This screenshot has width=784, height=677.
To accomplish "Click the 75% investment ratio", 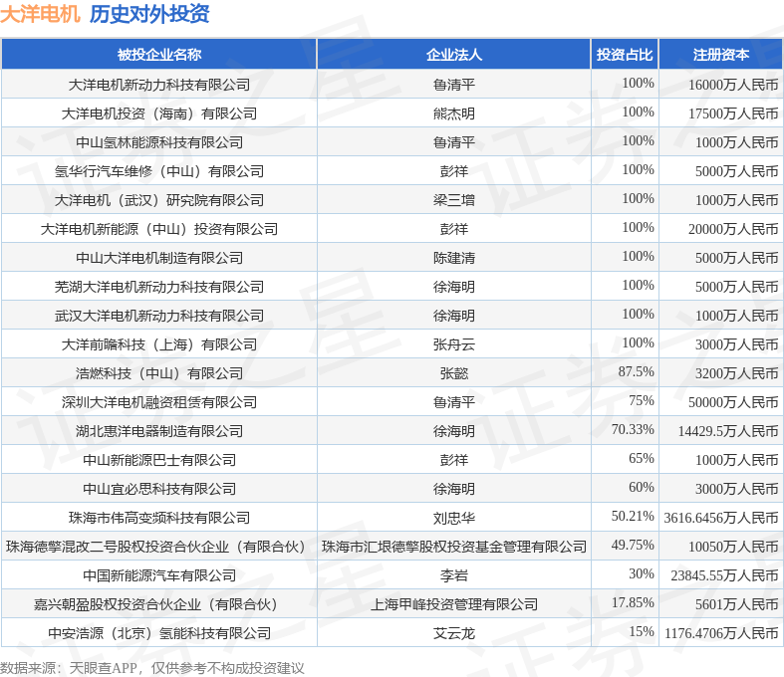I will click(x=642, y=400).
